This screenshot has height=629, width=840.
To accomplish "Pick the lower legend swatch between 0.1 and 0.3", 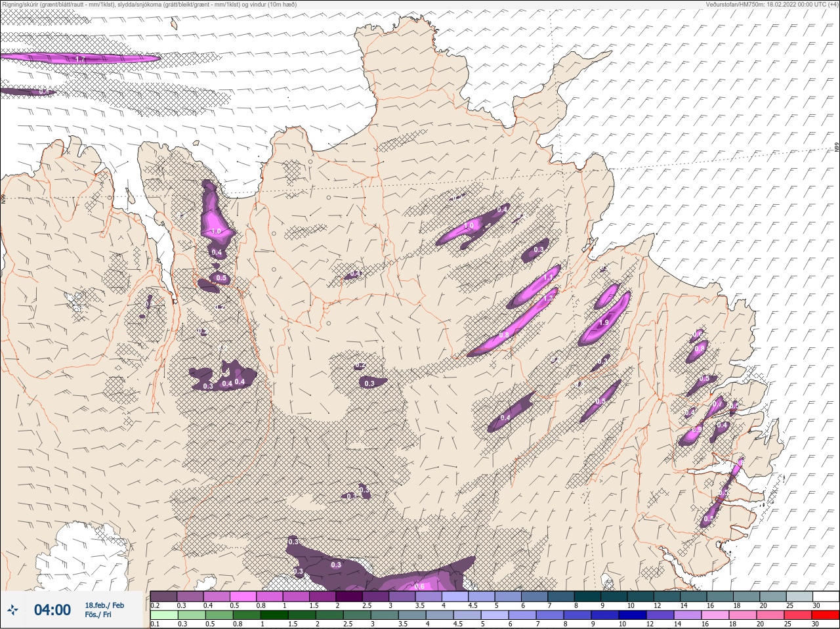I will pyautogui.click(x=163, y=615).
